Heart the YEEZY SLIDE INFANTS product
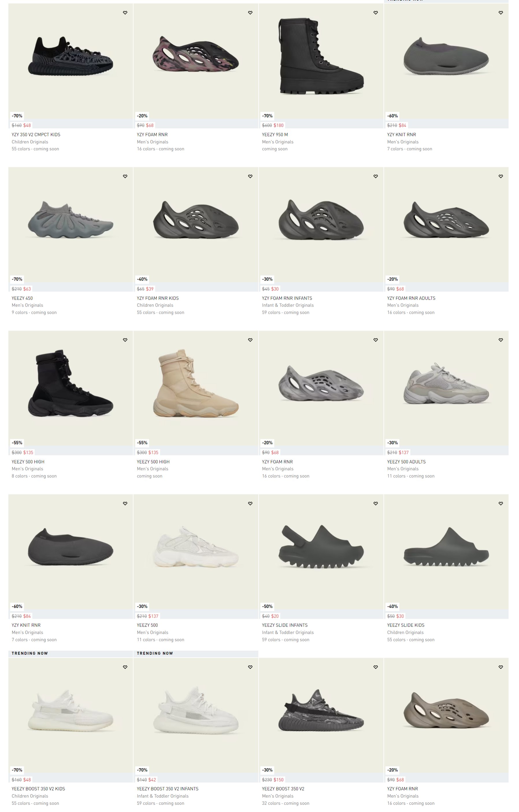The height and width of the screenshot is (812, 519). point(375,503)
